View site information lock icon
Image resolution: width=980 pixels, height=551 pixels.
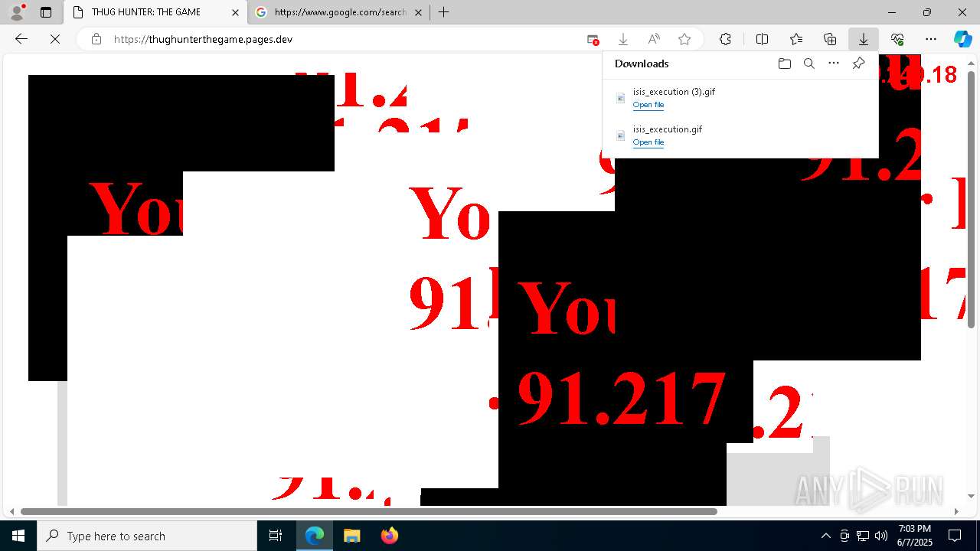pyautogui.click(x=96, y=39)
